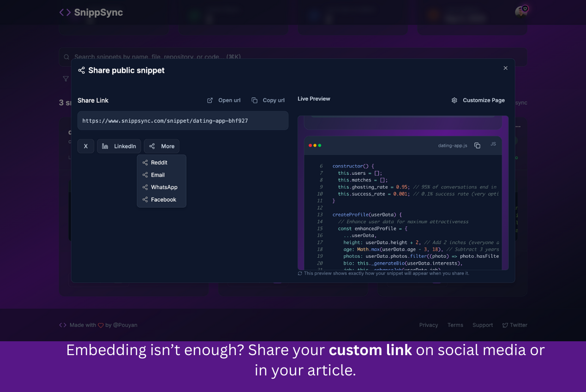The height and width of the screenshot is (392, 586).
Task: Click the share icon in dialog title
Action: pyautogui.click(x=82, y=71)
